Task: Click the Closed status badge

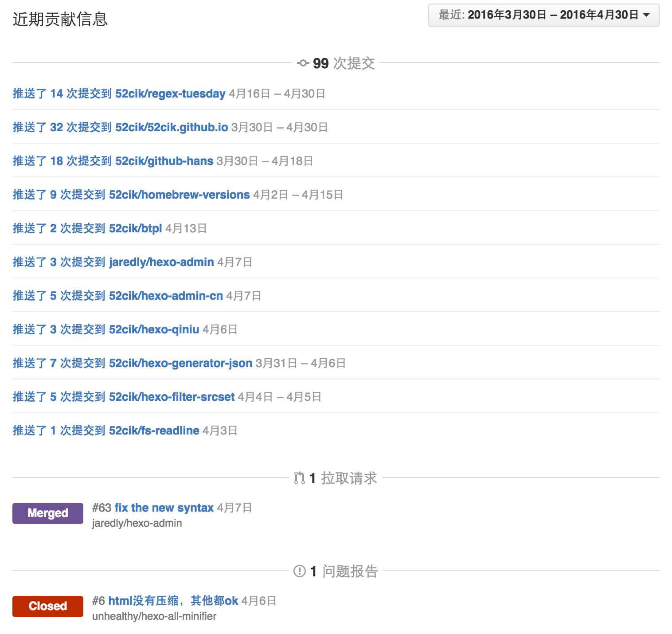Action: pos(47,607)
